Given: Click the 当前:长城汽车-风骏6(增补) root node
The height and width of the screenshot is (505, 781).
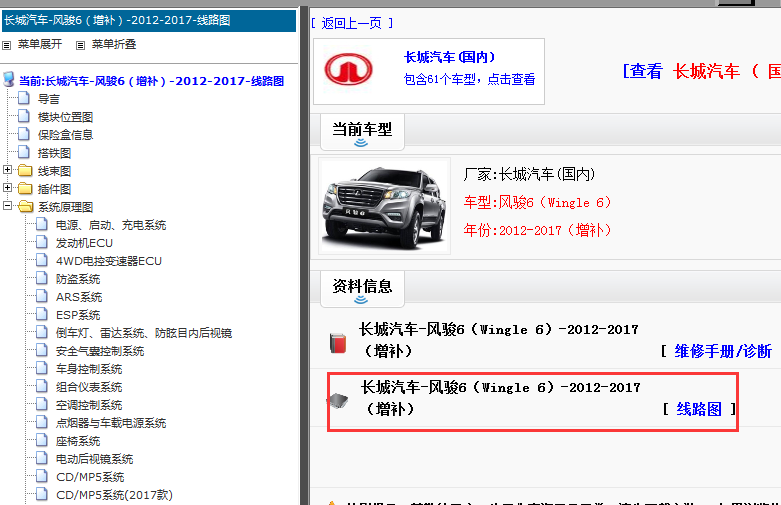Looking at the screenshot, I should tap(151, 81).
